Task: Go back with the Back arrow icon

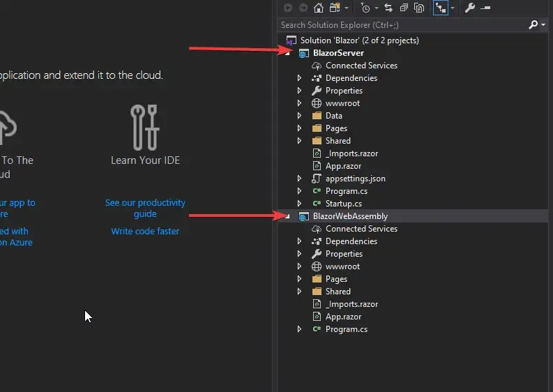Action: 288,8
